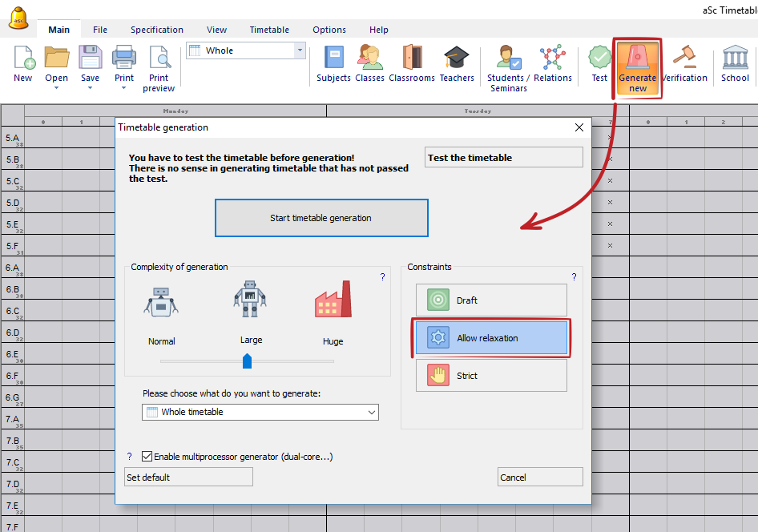This screenshot has height=532, width=758.
Task: Select the Draft constraints option
Action: click(490, 300)
